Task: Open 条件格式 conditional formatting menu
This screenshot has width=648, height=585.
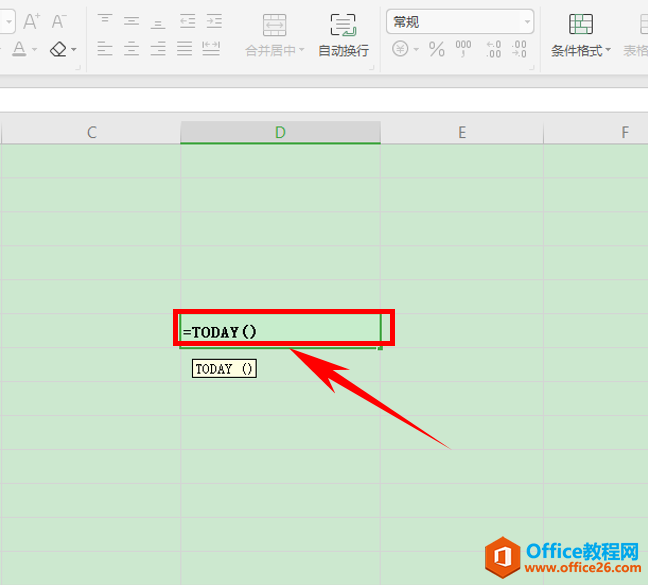Action: (581, 36)
